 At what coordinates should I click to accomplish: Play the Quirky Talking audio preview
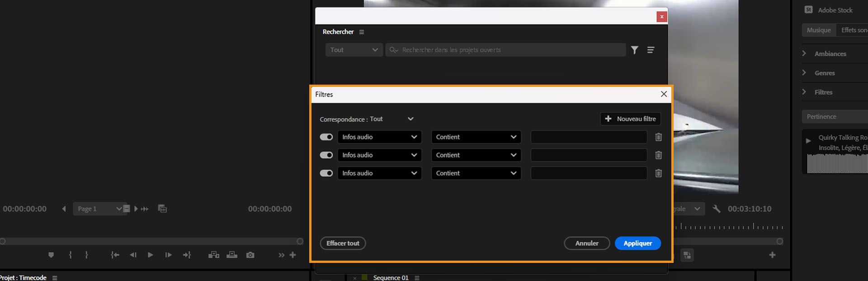(808, 141)
